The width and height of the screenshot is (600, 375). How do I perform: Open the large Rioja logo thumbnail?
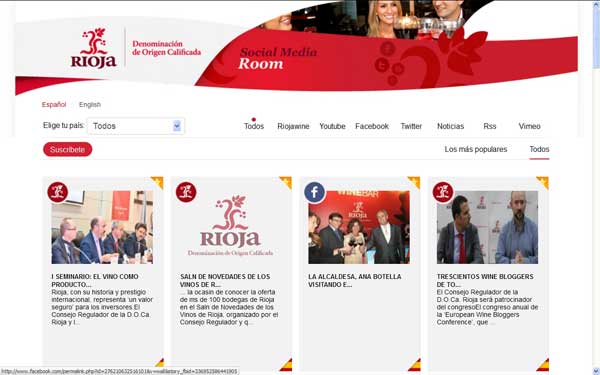230,226
